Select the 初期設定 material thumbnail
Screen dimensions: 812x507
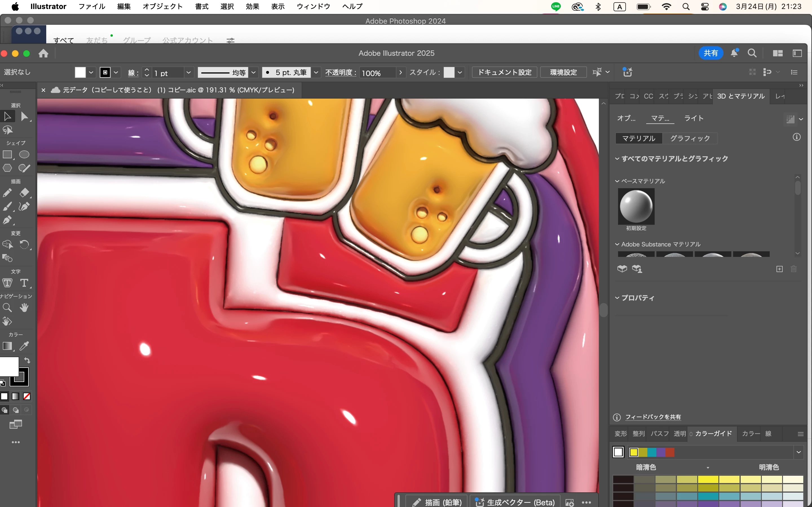click(636, 206)
